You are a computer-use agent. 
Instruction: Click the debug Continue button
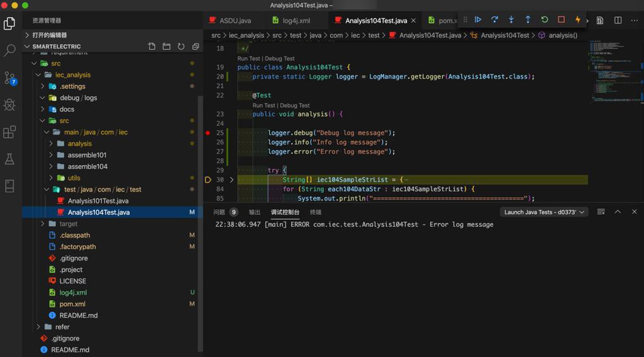pyautogui.click(x=478, y=20)
